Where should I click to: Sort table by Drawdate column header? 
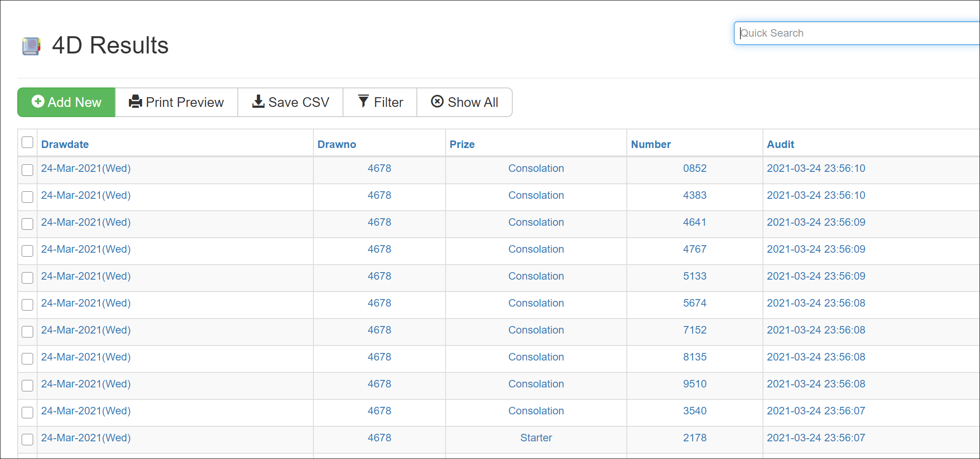point(65,144)
